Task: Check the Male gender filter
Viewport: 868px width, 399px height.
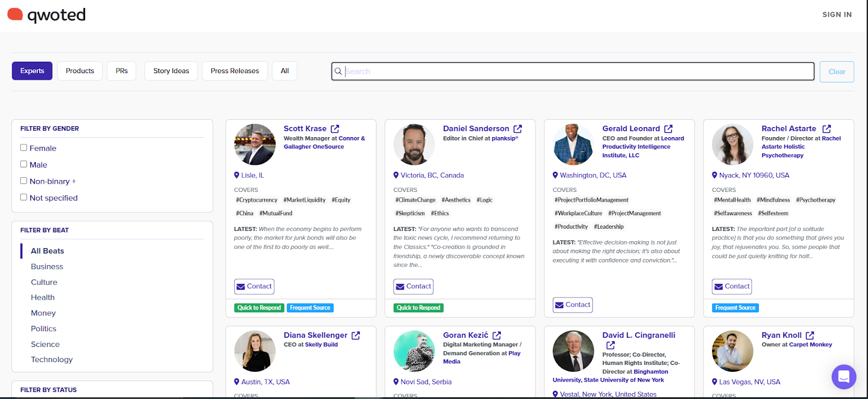Action: (24, 164)
